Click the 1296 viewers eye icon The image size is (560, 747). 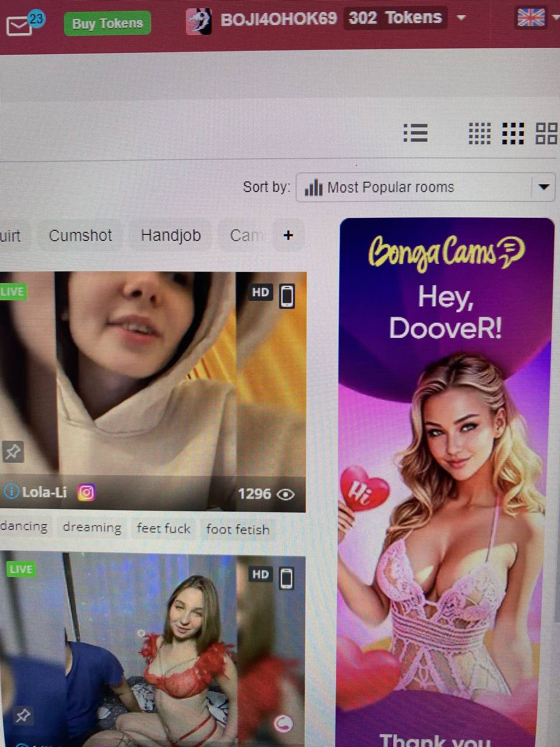285,494
